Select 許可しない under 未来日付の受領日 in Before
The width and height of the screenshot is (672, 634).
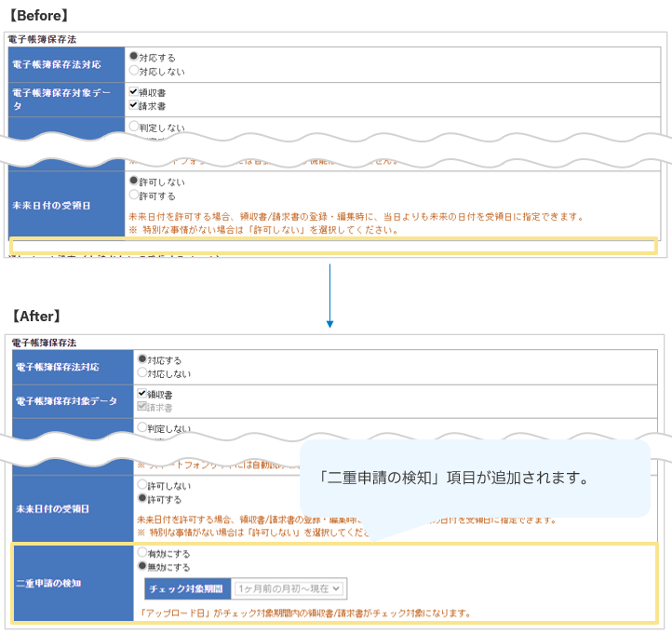coord(134,181)
